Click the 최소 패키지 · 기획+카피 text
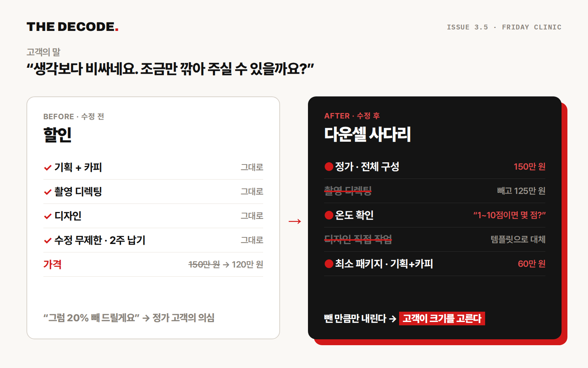588x368 pixels. point(384,264)
